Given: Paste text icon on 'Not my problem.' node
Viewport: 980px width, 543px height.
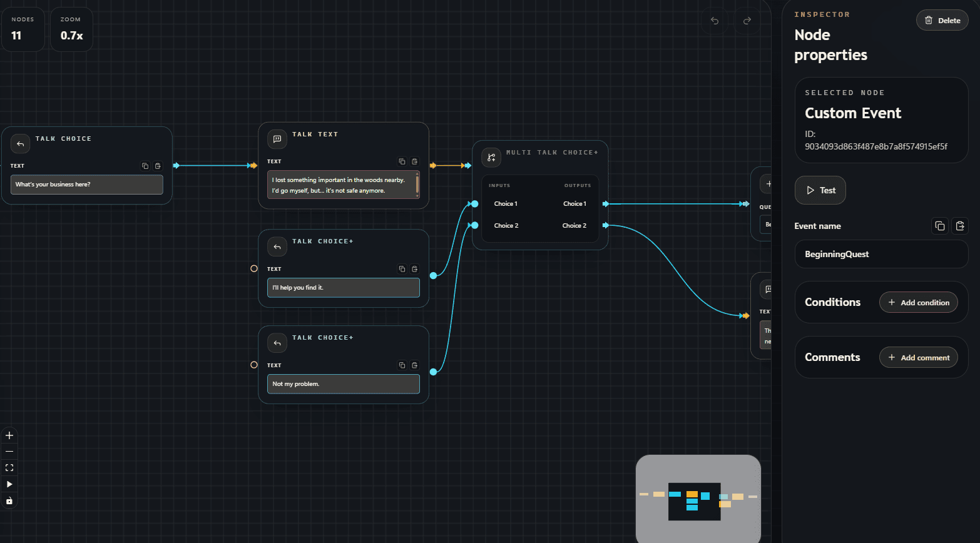Looking at the screenshot, I should [414, 365].
